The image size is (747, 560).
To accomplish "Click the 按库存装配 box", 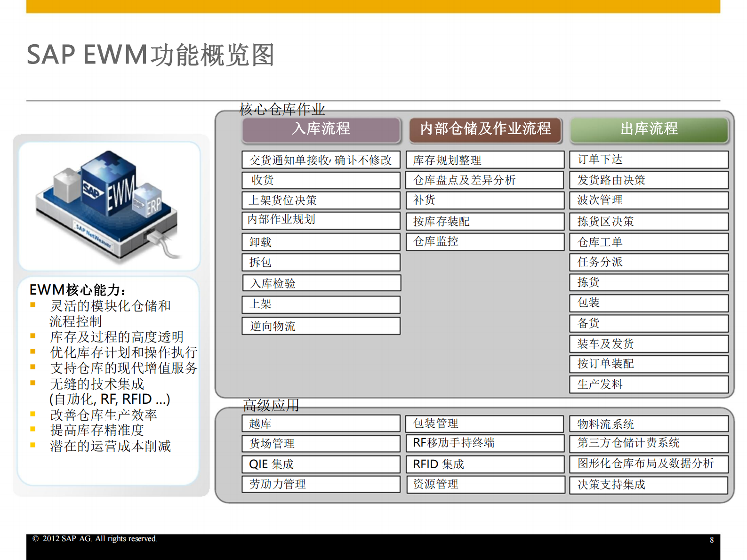I will (485, 222).
